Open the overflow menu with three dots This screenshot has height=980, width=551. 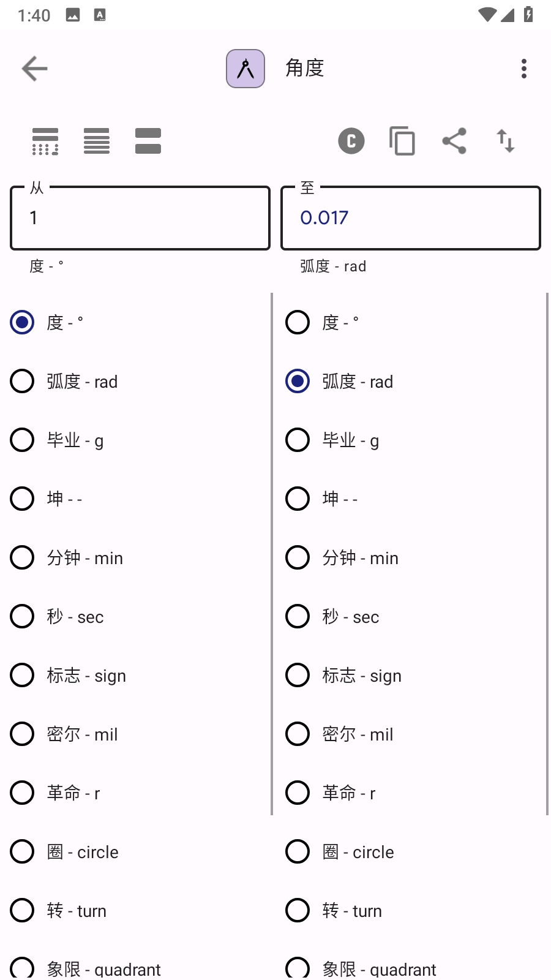tap(524, 69)
